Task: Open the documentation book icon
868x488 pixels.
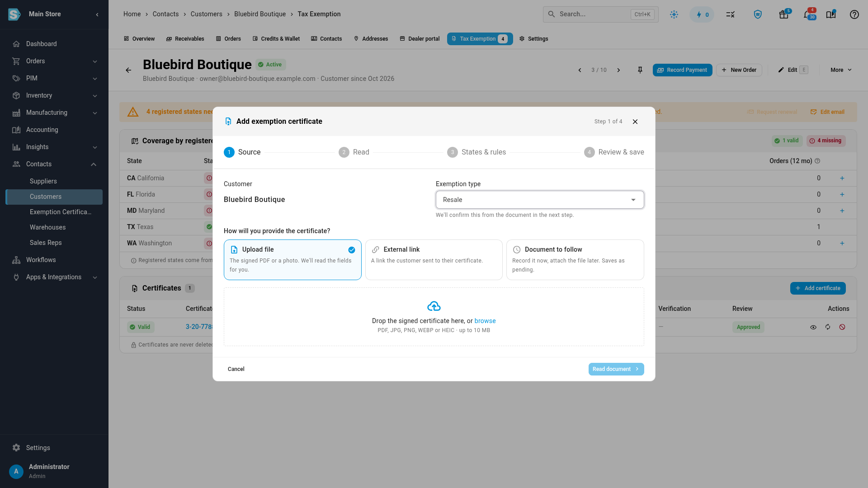Action: coord(831,14)
